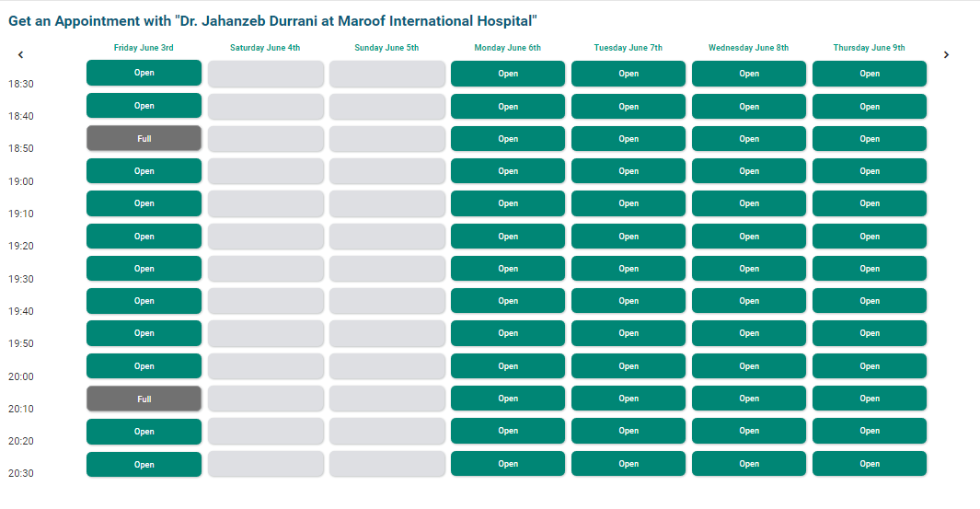Reserve Wednesday June 8th 20:10 Open slot

pos(749,399)
